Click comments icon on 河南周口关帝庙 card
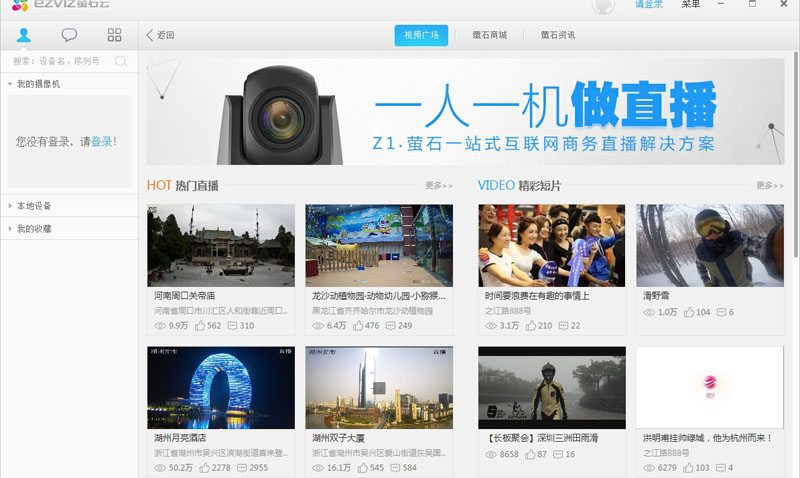Image resolution: width=800 pixels, height=478 pixels. point(232,325)
